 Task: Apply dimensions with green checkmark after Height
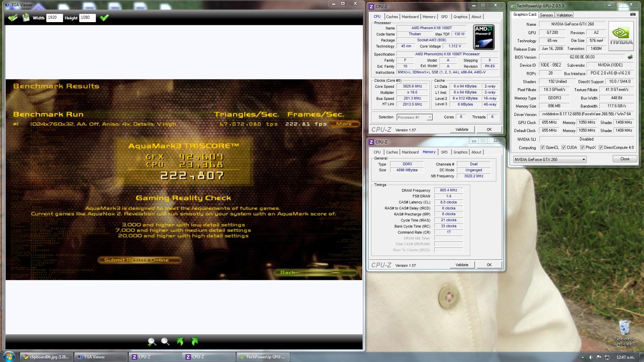click(x=104, y=18)
